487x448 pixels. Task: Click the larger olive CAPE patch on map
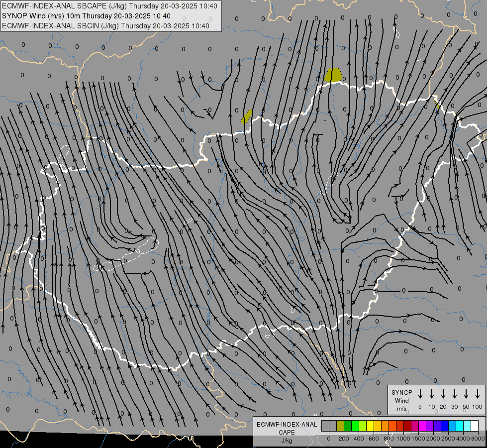pyautogui.click(x=333, y=75)
